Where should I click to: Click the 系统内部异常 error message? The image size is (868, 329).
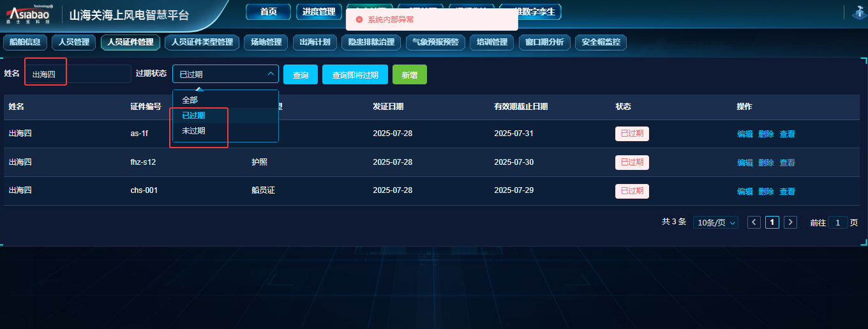391,20
